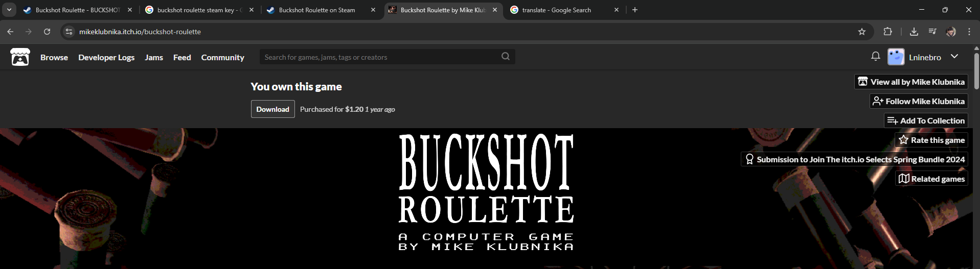Go back to the previous page

pos(10,32)
